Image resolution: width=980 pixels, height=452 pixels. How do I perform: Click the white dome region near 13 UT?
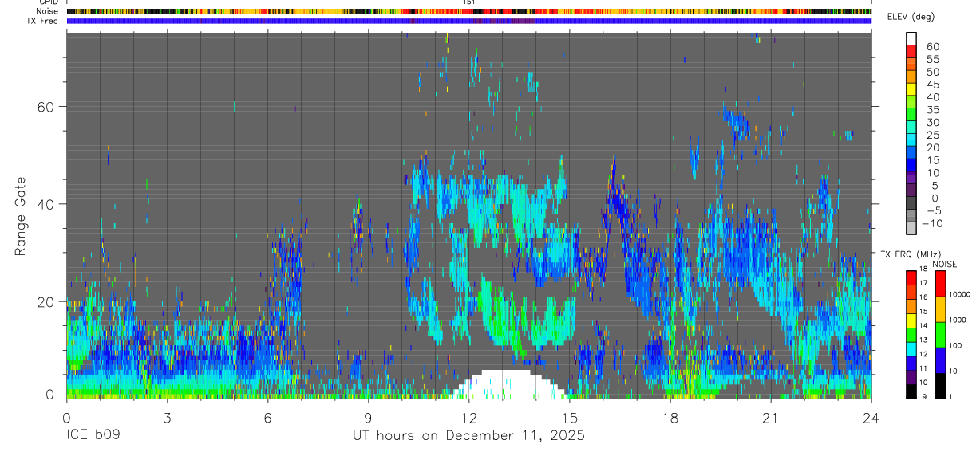click(508, 384)
